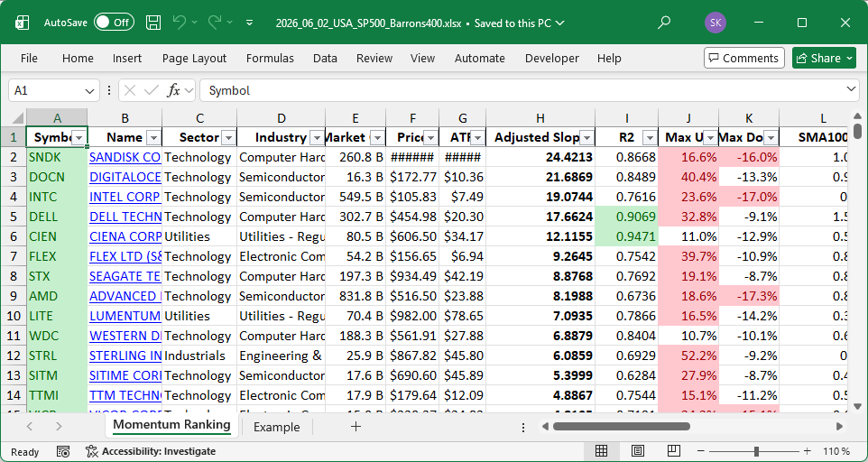This screenshot has width=868, height=462.
Task: Open the Automate tab
Action: [x=479, y=58]
